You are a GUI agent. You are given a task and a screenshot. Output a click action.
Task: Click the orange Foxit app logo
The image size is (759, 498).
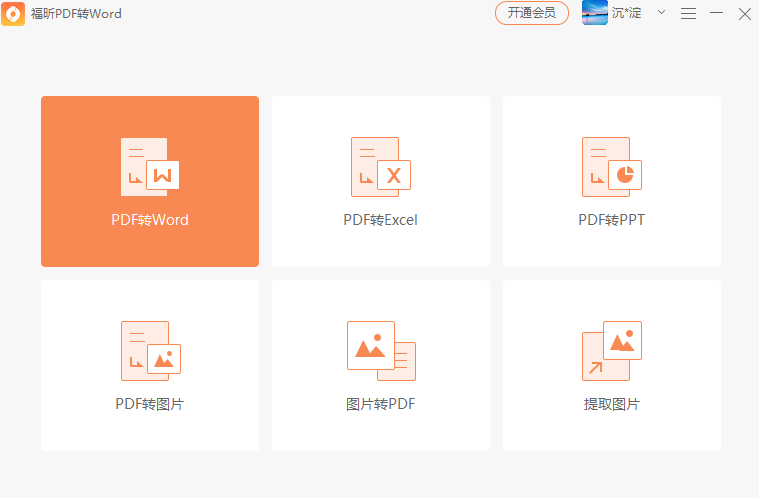click(x=13, y=13)
